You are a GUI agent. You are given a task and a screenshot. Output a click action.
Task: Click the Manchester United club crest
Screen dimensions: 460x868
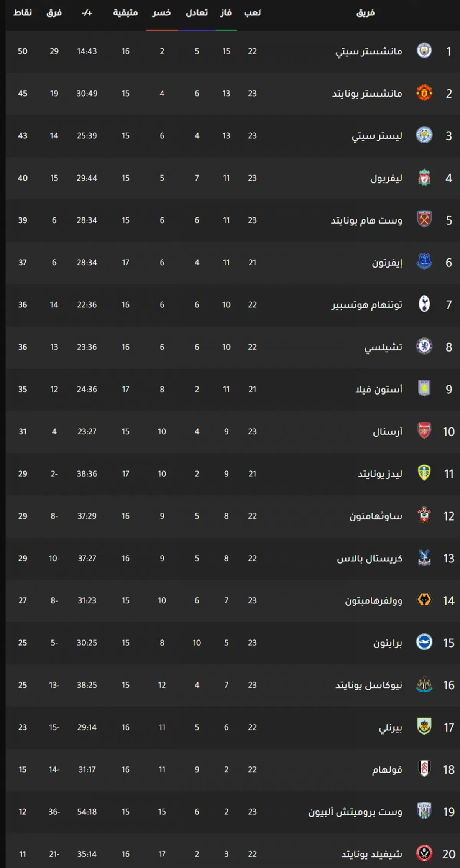pos(424,93)
